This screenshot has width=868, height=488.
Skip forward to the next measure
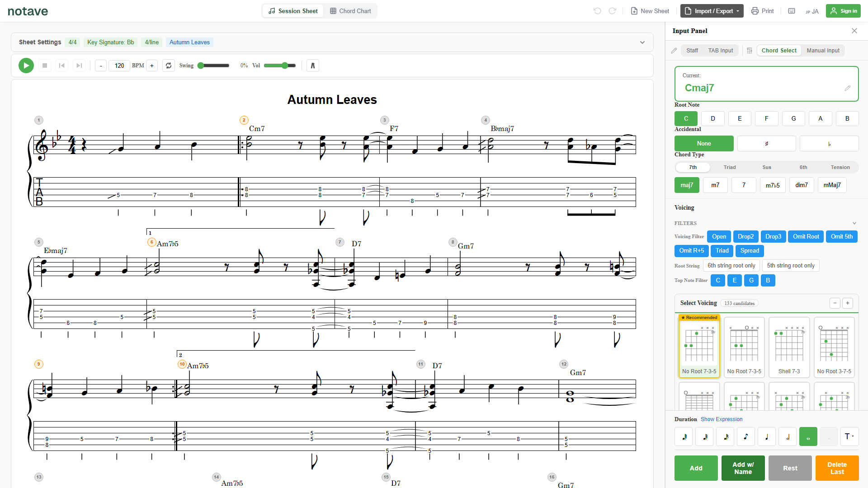tap(79, 66)
